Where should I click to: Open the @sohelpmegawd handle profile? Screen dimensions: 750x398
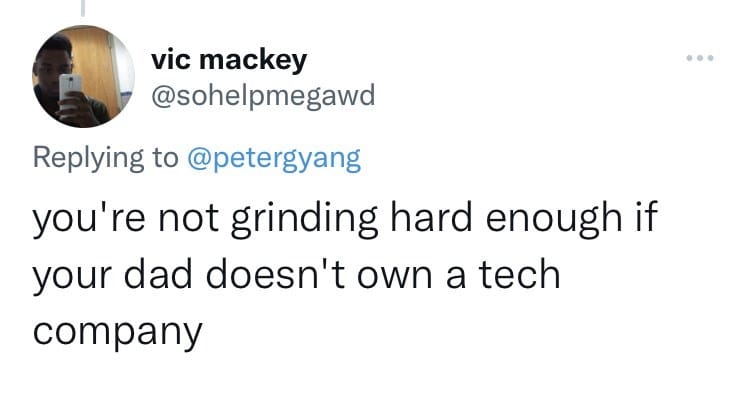pos(263,96)
